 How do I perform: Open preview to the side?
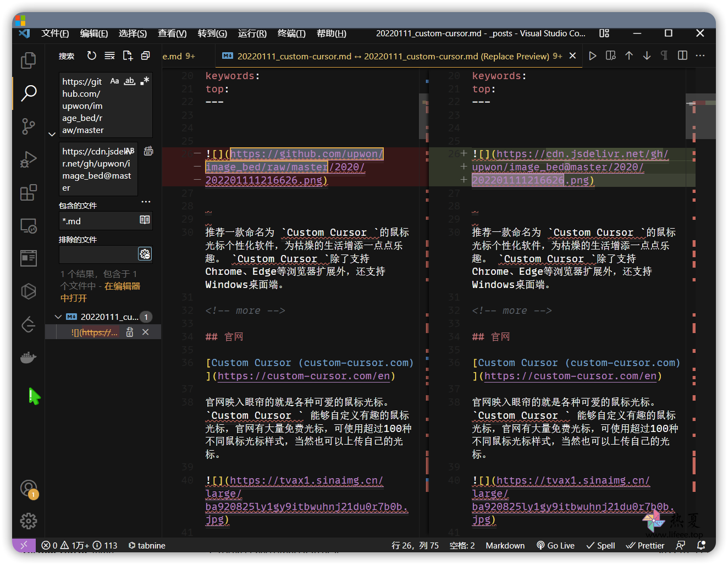(610, 56)
